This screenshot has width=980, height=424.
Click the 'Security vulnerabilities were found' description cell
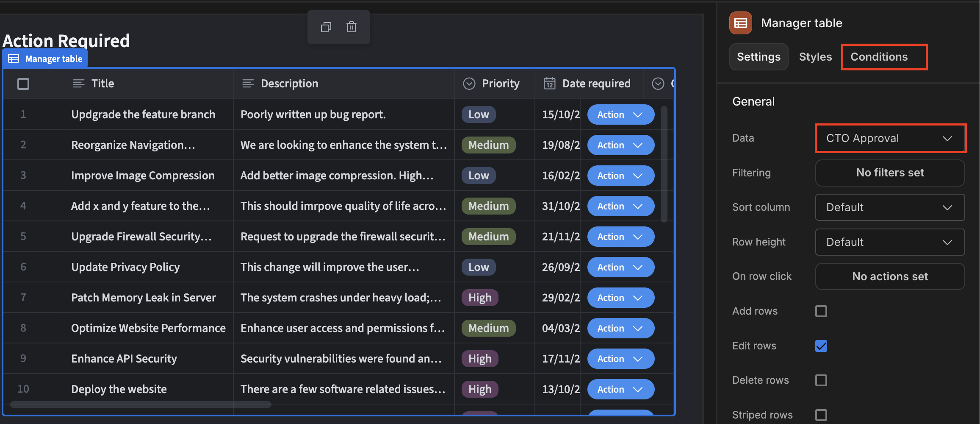click(343, 359)
